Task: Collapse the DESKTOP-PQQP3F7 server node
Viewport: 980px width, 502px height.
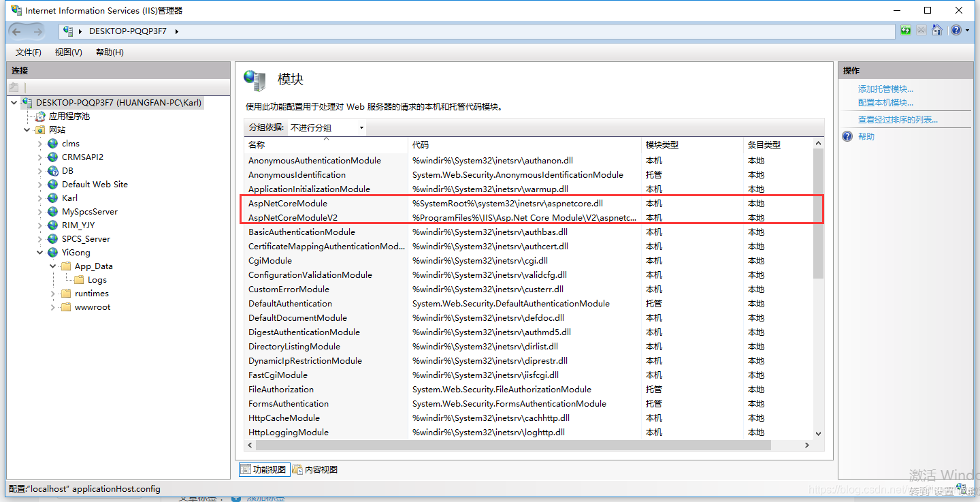Action: [14, 103]
